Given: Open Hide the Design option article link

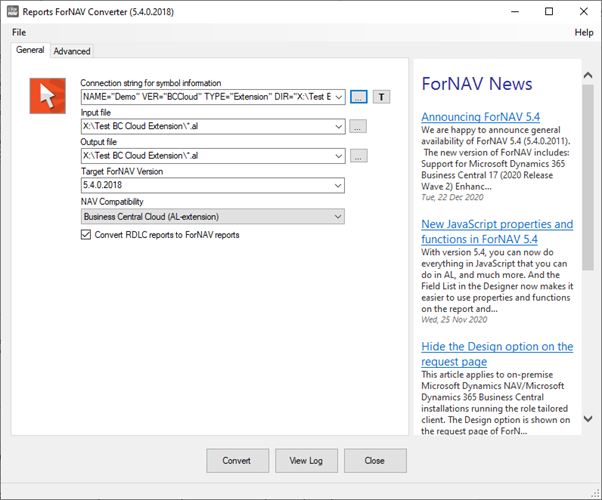Looking at the screenshot, I should (497, 354).
